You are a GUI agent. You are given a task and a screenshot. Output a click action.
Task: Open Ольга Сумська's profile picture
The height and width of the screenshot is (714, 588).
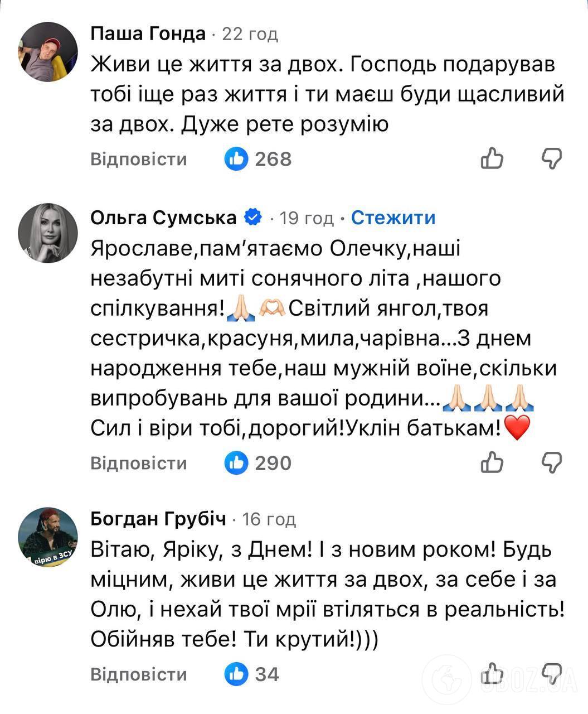[x=47, y=233]
